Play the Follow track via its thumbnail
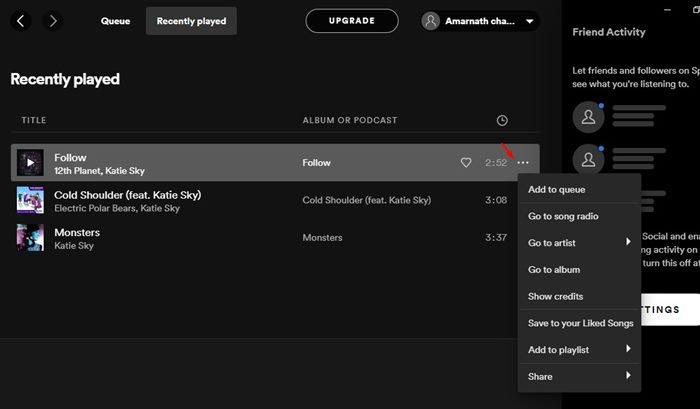This screenshot has height=409, width=700. tap(30, 163)
